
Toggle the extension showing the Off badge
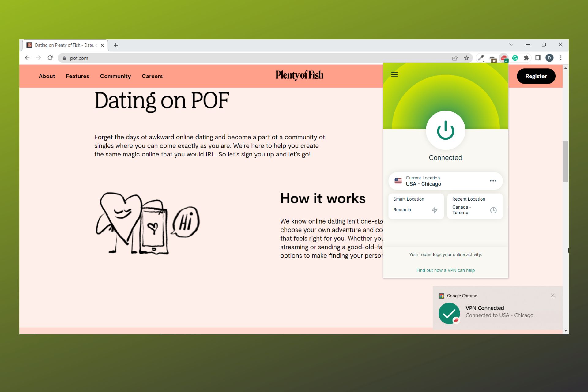492,58
